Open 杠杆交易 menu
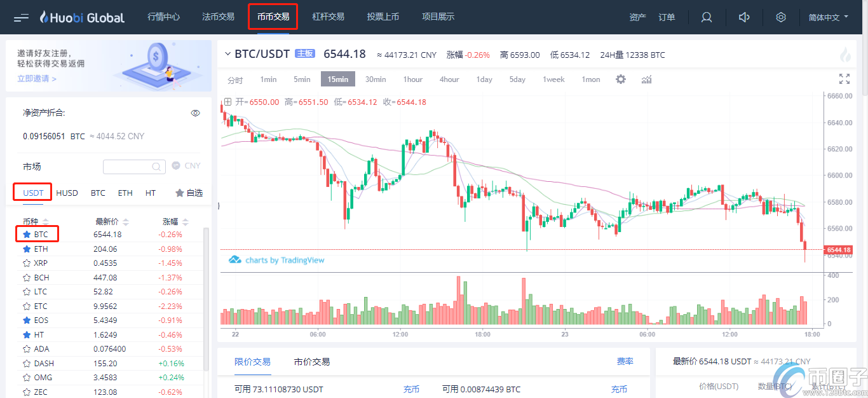 tap(328, 17)
